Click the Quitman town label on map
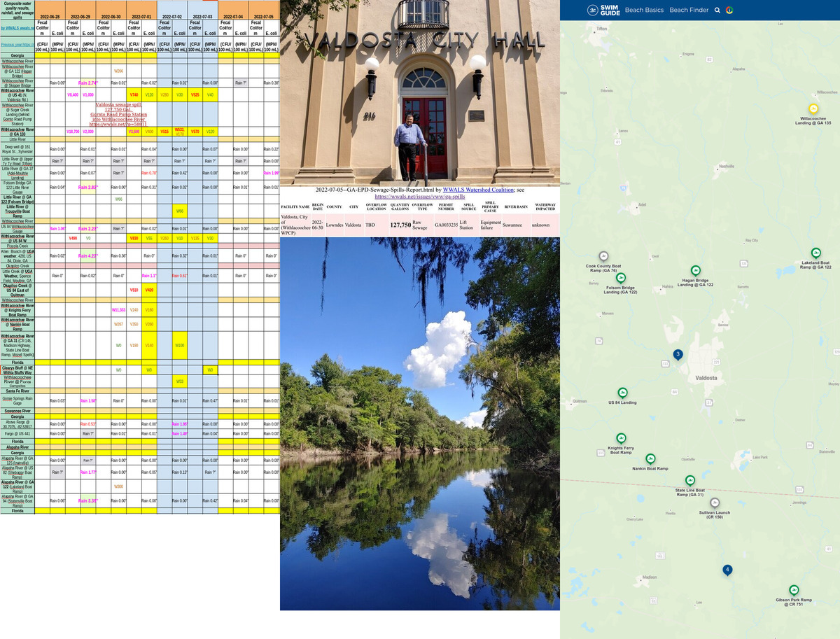 pos(580,400)
